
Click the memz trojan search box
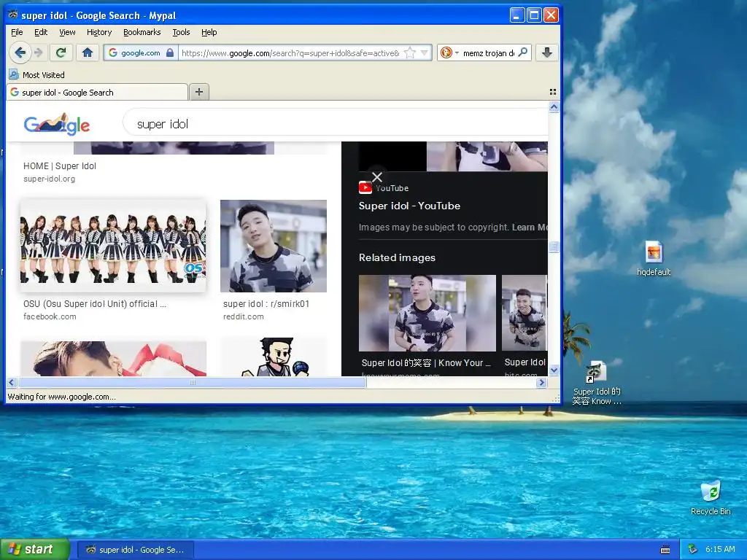point(488,52)
